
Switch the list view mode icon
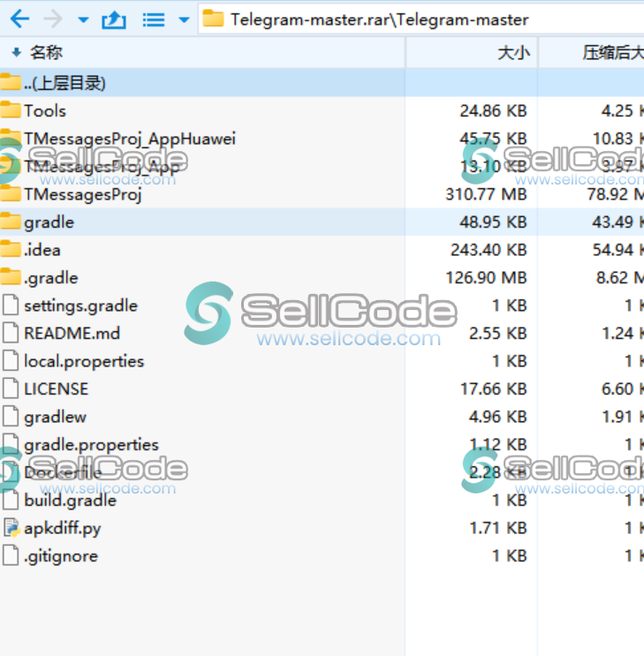[x=154, y=19]
